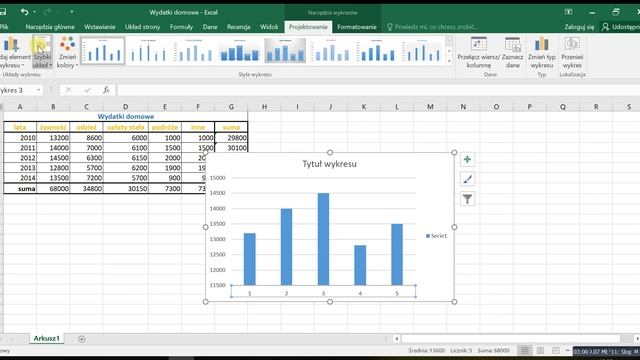This screenshot has height=360, width=640.
Task: Click the Wydatki domowe title cell
Action: pos(126,116)
